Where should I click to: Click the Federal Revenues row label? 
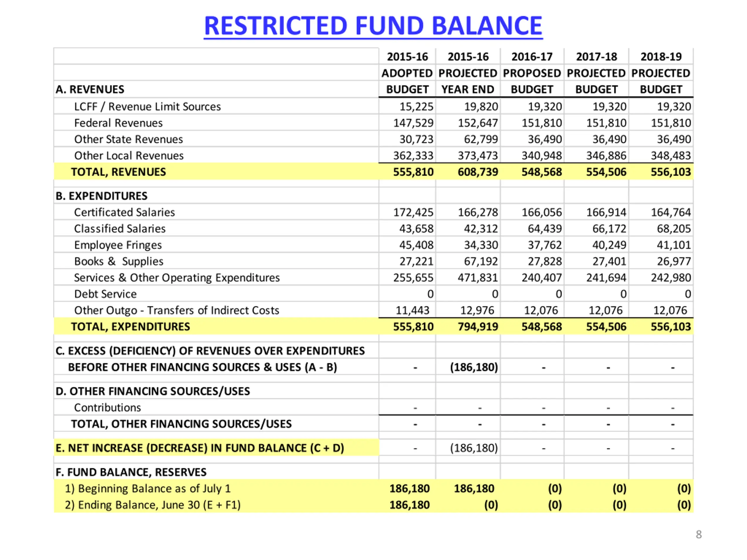click(118, 123)
